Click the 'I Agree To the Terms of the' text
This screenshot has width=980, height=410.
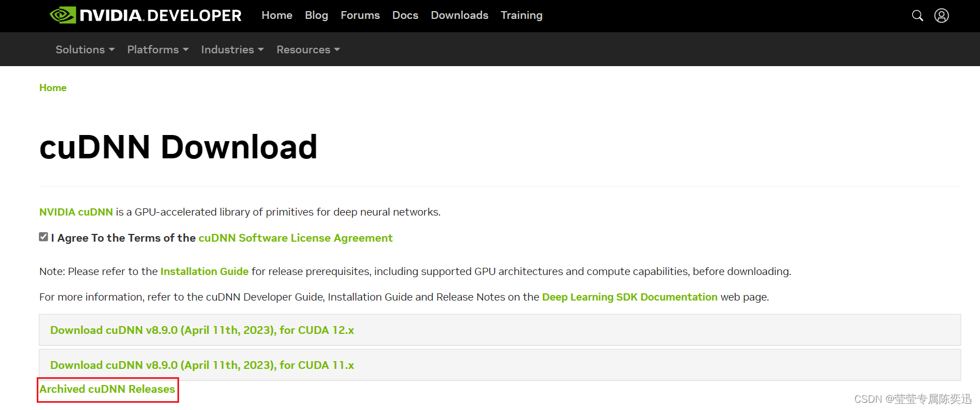tap(123, 238)
